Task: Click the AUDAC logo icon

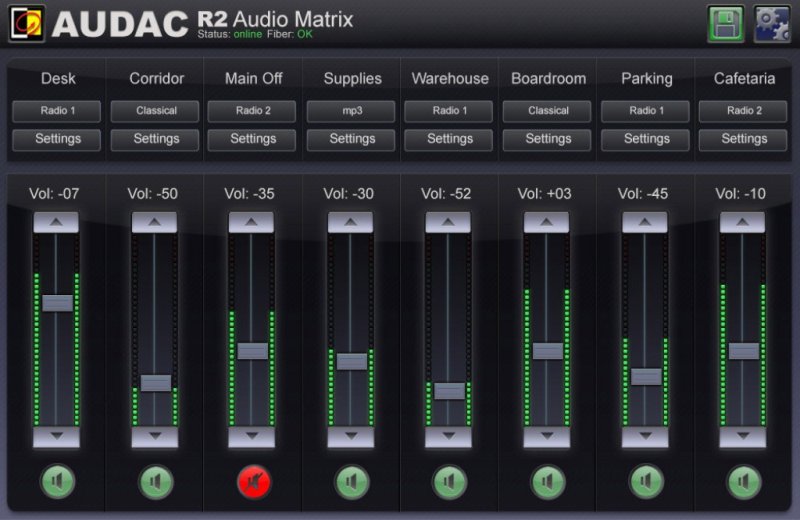Action: [26, 23]
